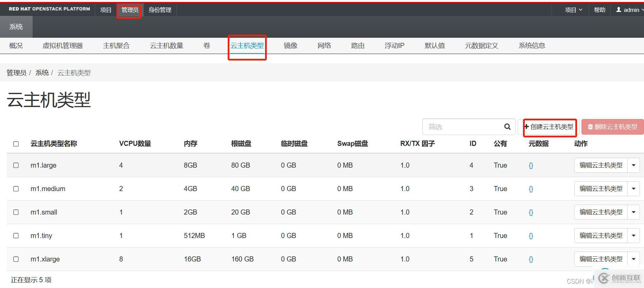Click the 筛选 filter input field

[x=462, y=127]
